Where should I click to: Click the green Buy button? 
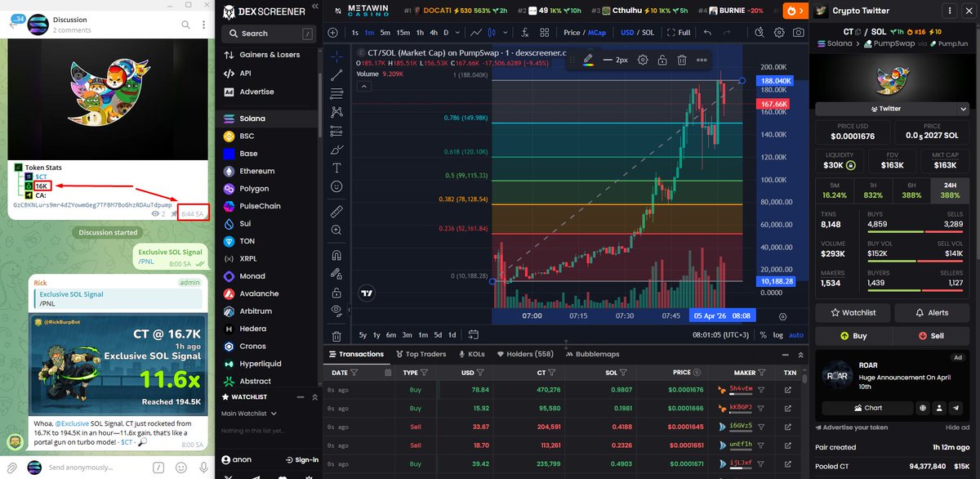(x=853, y=335)
